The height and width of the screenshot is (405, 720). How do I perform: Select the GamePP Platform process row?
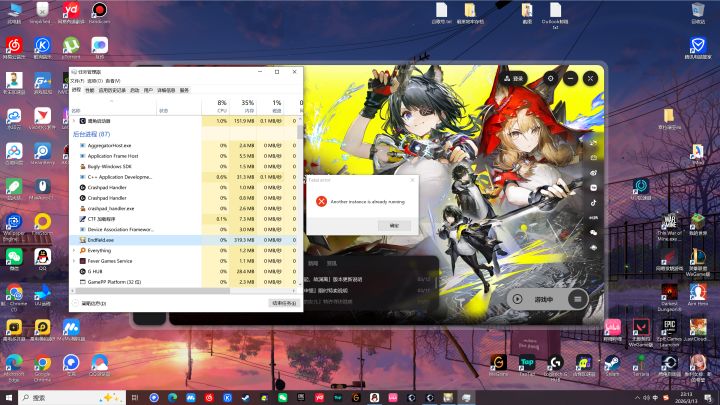(184, 282)
